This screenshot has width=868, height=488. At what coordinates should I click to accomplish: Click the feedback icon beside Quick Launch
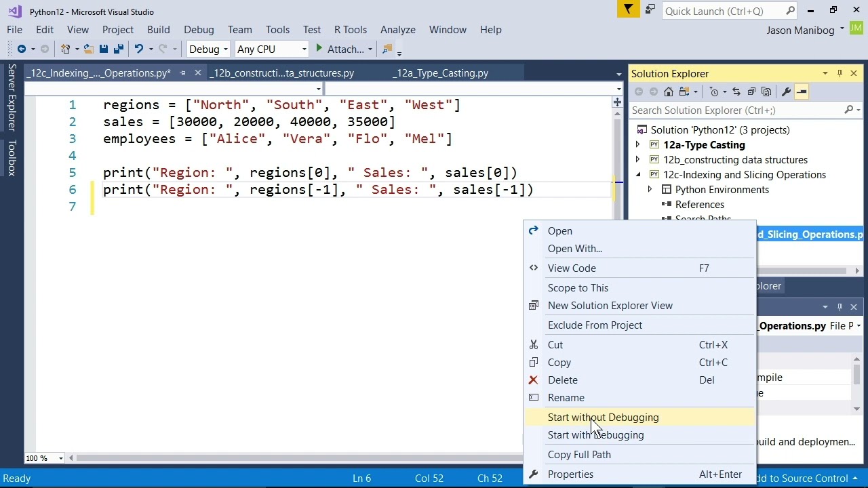(650, 9)
